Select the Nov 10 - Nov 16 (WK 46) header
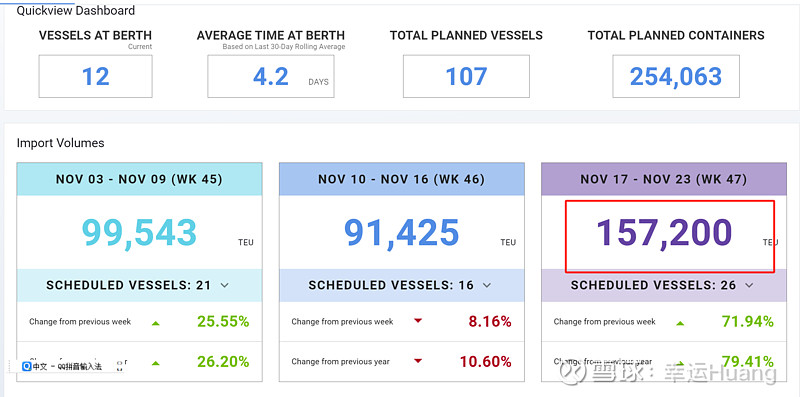 402,179
